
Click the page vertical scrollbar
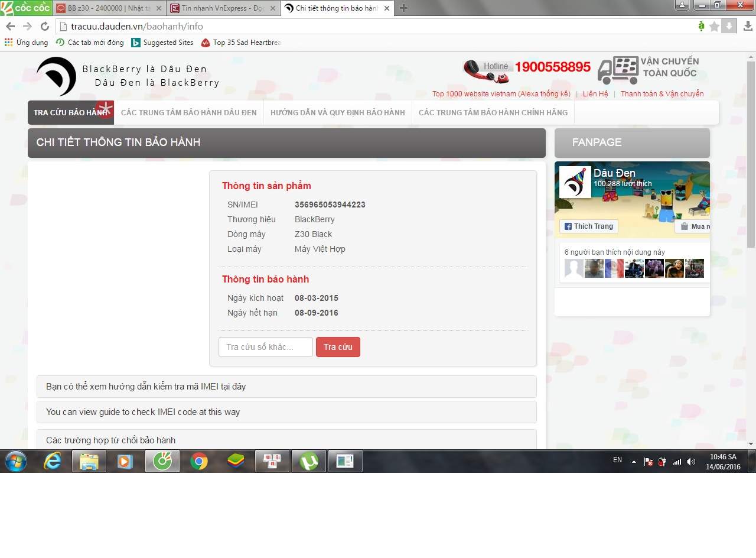(x=751, y=154)
